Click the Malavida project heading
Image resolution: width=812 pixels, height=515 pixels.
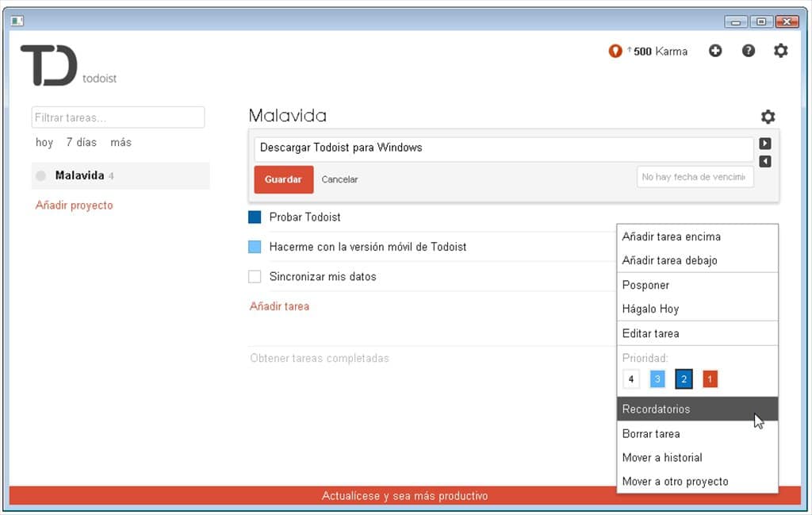(287, 116)
